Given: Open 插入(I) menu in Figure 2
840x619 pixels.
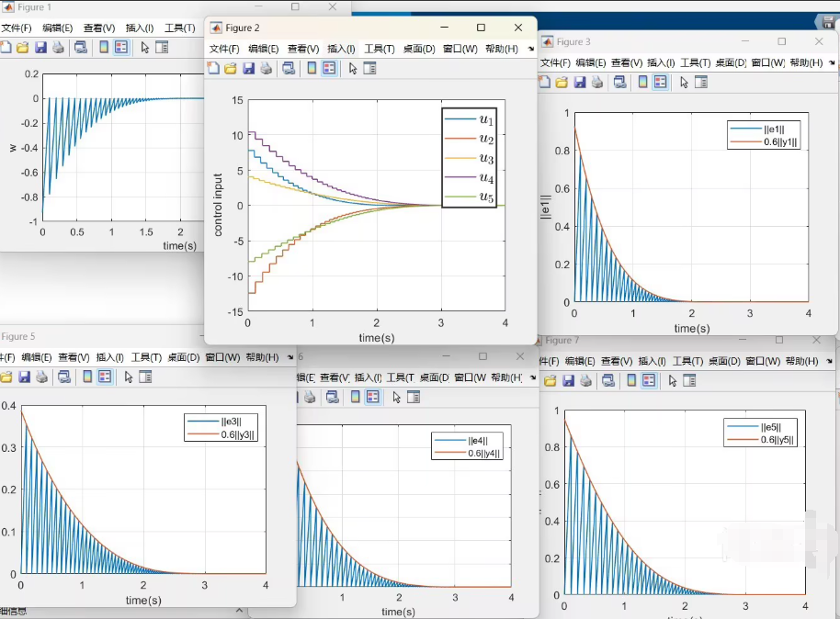Looking at the screenshot, I should 341,49.
